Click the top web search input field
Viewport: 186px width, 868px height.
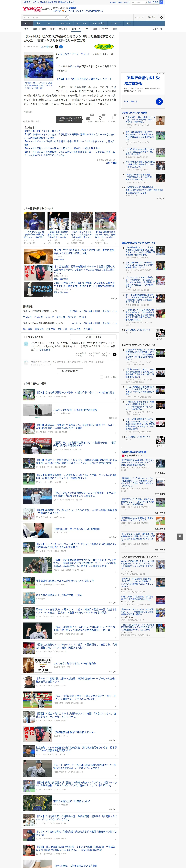point(138,2)
